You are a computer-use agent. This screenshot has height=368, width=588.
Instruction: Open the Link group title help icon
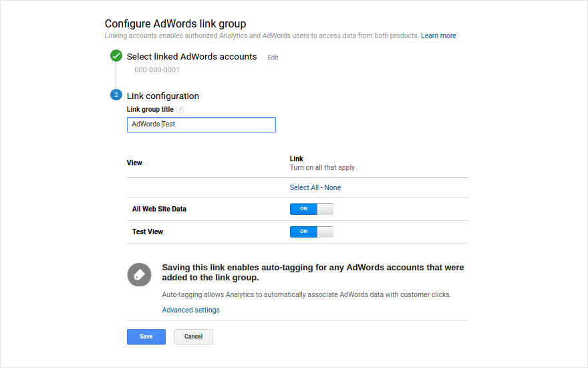click(180, 110)
